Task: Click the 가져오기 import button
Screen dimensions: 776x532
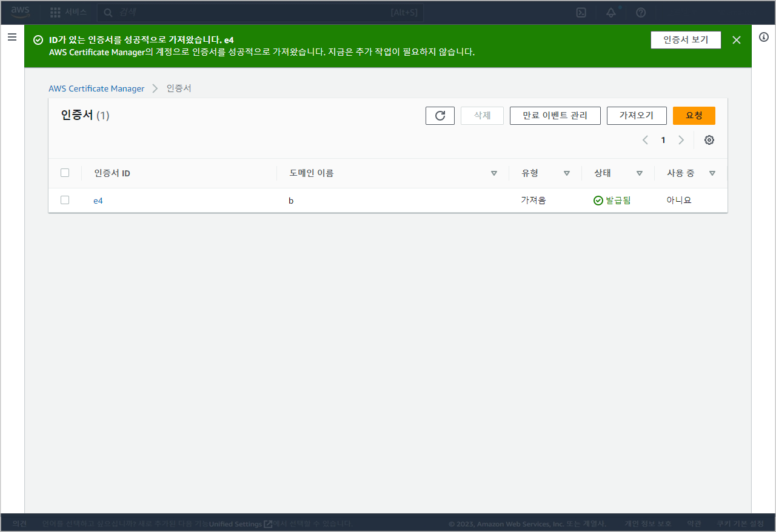Action: (637, 116)
